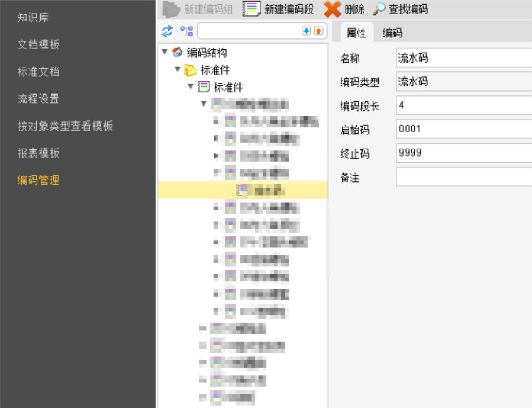Switch to the 属性 tab
The image size is (532, 408).
click(356, 33)
